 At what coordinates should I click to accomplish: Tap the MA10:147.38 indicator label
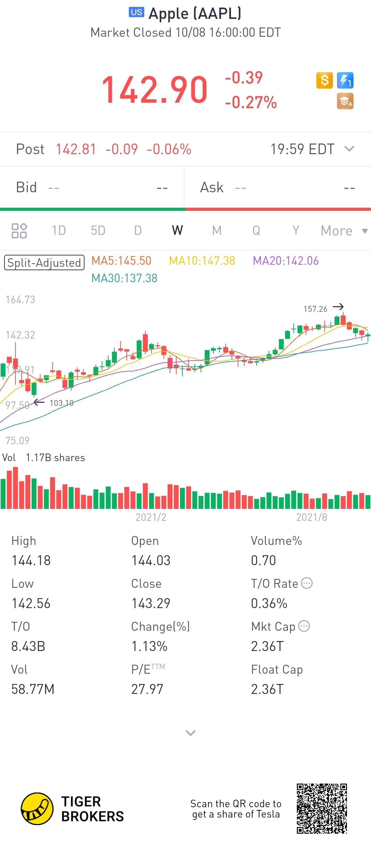click(202, 261)
